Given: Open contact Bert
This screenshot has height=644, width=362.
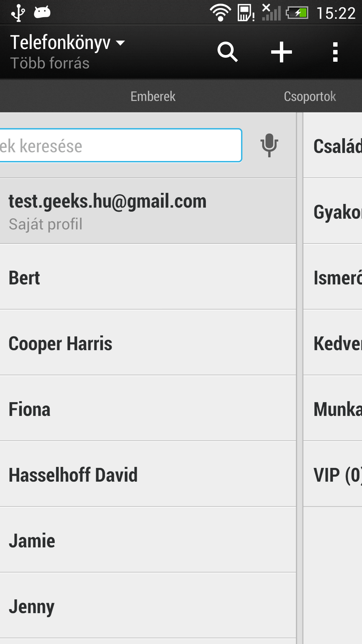Looking at the screenshot, I should (x=147, y=277).
